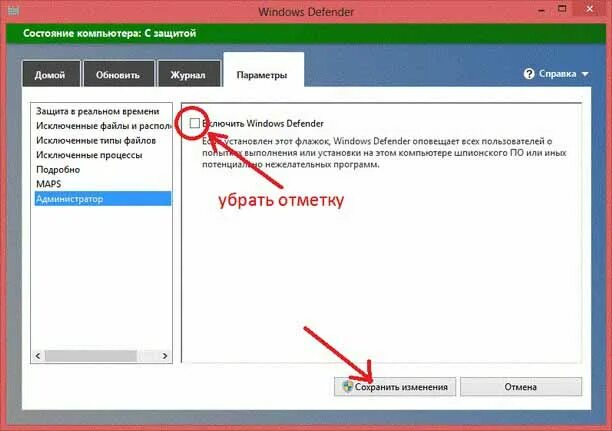The height and width of the screenshot is (431, 612).
Task: Open the Подробно settings category
Action: coord(103,169)
